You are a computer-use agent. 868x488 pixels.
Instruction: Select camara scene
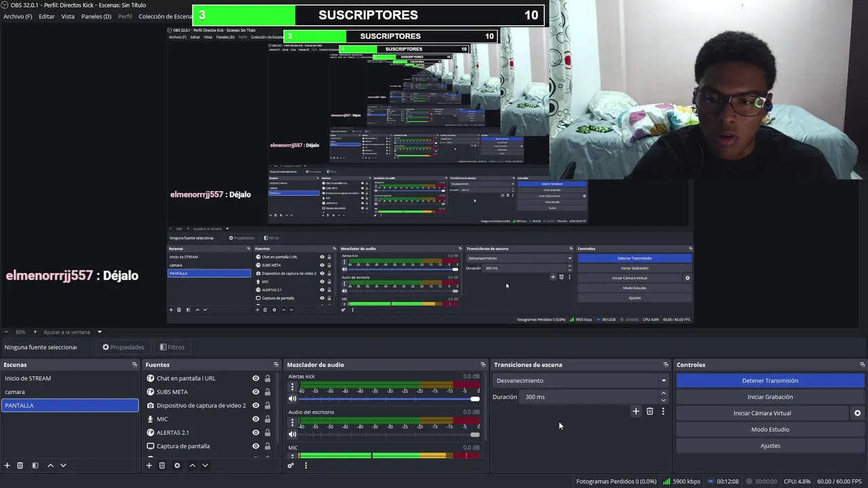tap(70, 392)
